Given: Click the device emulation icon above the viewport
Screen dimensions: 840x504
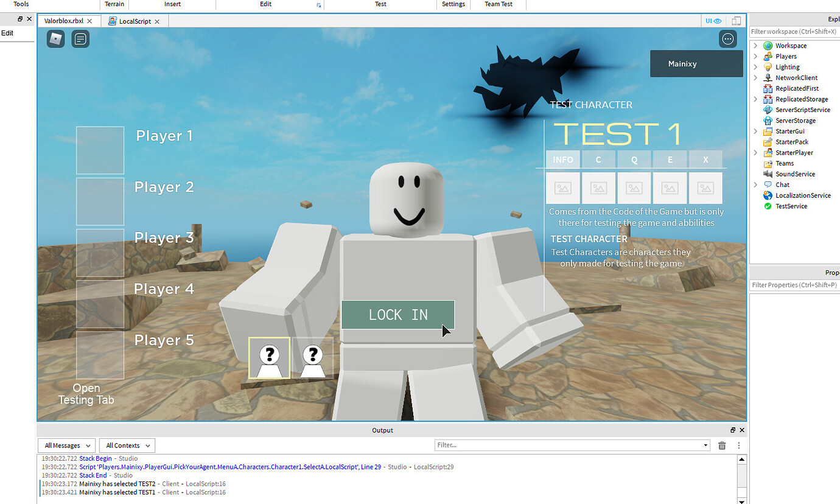Looking at the screenshot, I should (736, 20).
